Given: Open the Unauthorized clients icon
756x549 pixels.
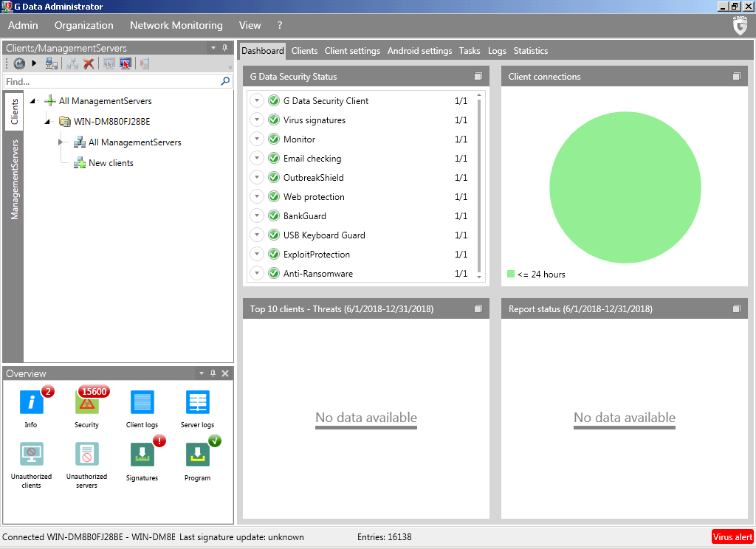Looking at the screenshot, I should (31, 455).
